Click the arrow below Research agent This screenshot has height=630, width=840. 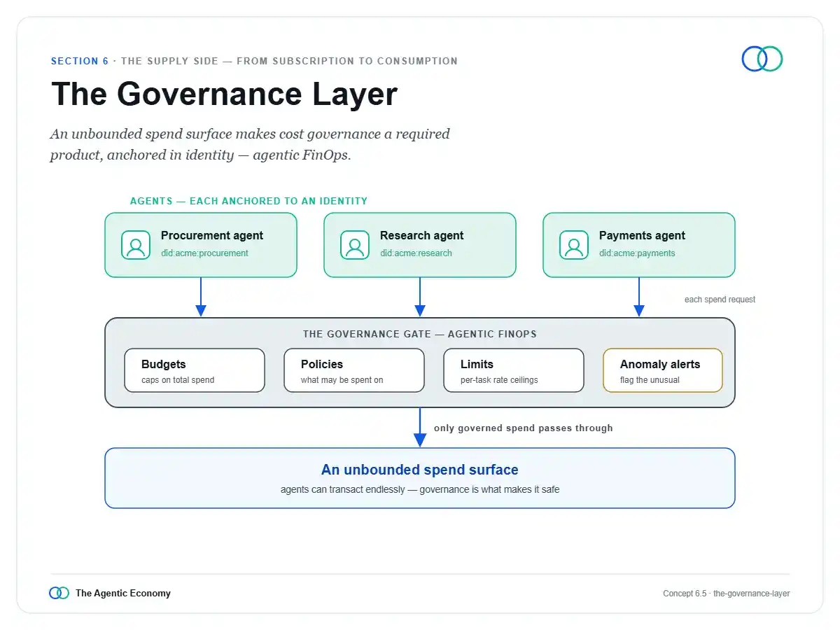tap(420, 297)
